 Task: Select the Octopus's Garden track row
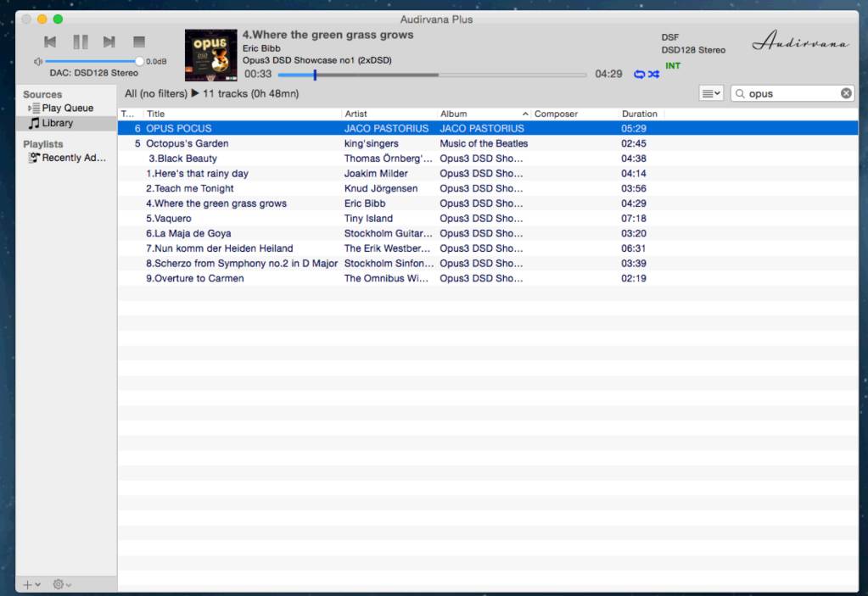point(487,144)
